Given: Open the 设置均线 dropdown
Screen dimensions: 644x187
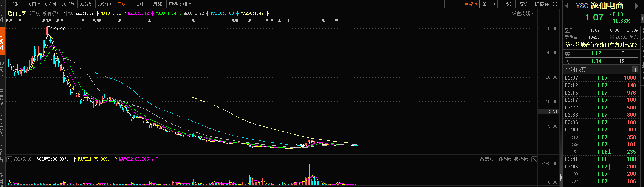Looking at the screenshot, I should pos(523,13).
